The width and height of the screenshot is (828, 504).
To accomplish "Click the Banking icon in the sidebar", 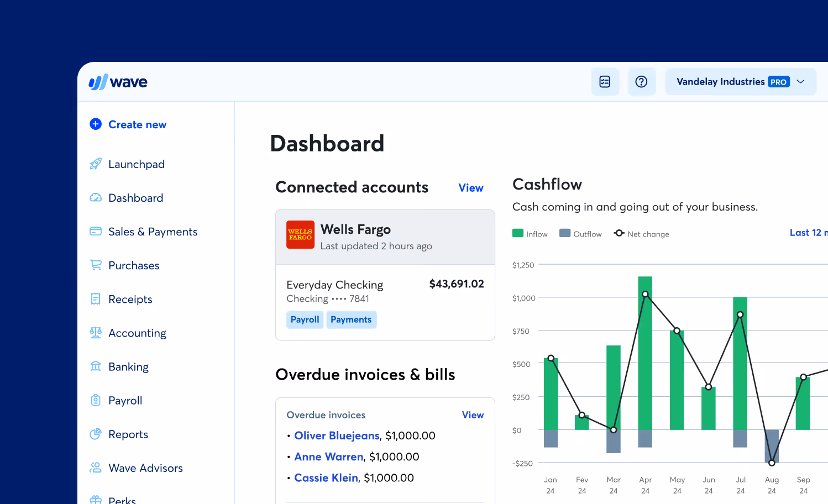I will (95, 366).
